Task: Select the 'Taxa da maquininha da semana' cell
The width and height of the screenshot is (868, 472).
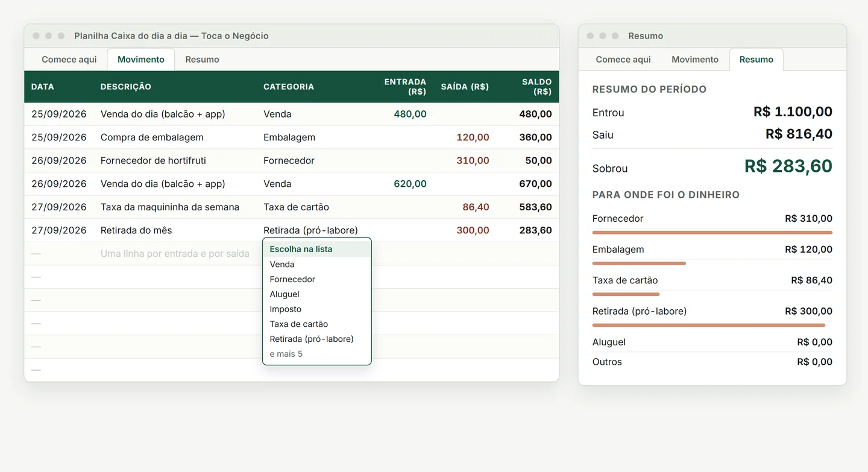Action: click(x=170, y=207)
